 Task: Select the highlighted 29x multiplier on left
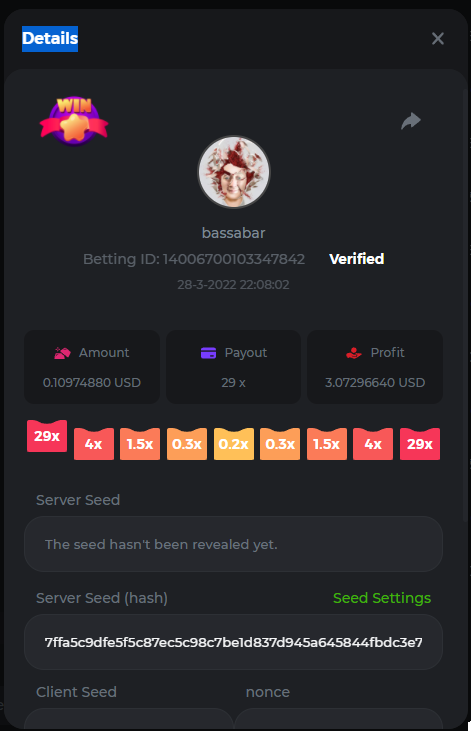(x=47, y=436)
